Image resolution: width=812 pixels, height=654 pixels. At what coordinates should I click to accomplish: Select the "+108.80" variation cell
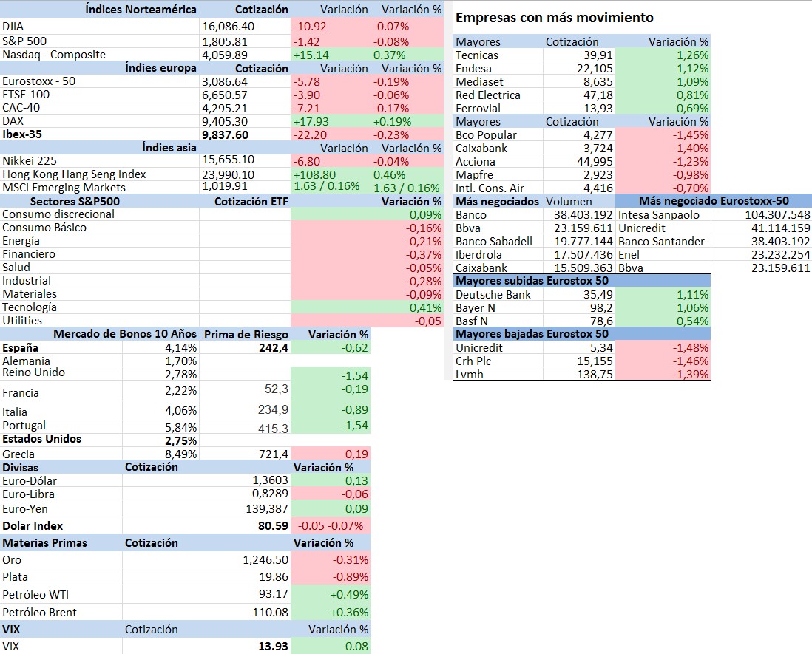314,175
